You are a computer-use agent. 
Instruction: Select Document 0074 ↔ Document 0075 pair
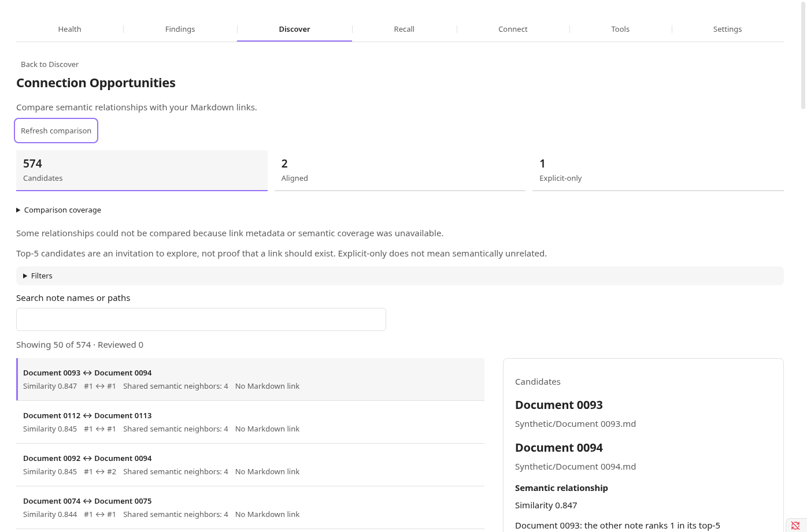coord(250,508)
